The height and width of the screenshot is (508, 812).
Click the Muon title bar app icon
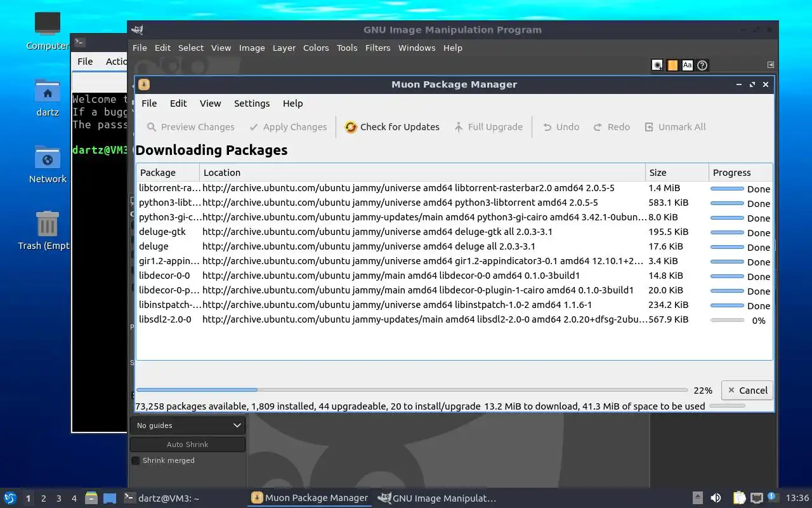tap(144, 84)
